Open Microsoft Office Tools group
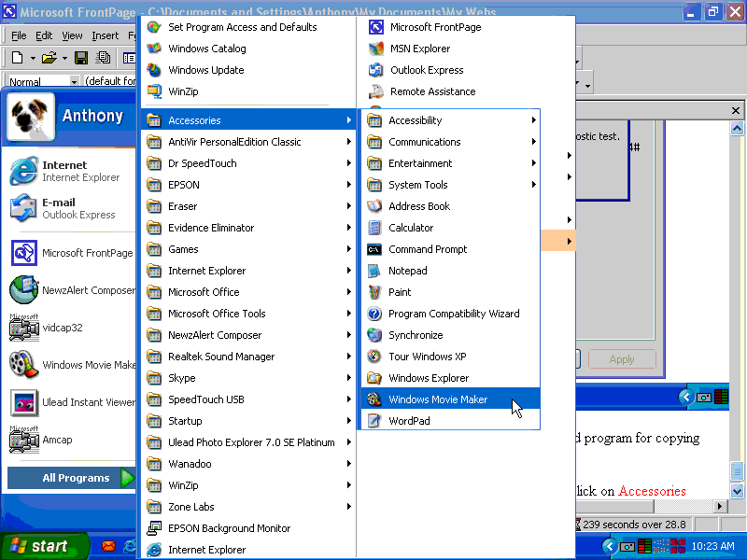The image size is (747, 560). click(x=248, y=314)
